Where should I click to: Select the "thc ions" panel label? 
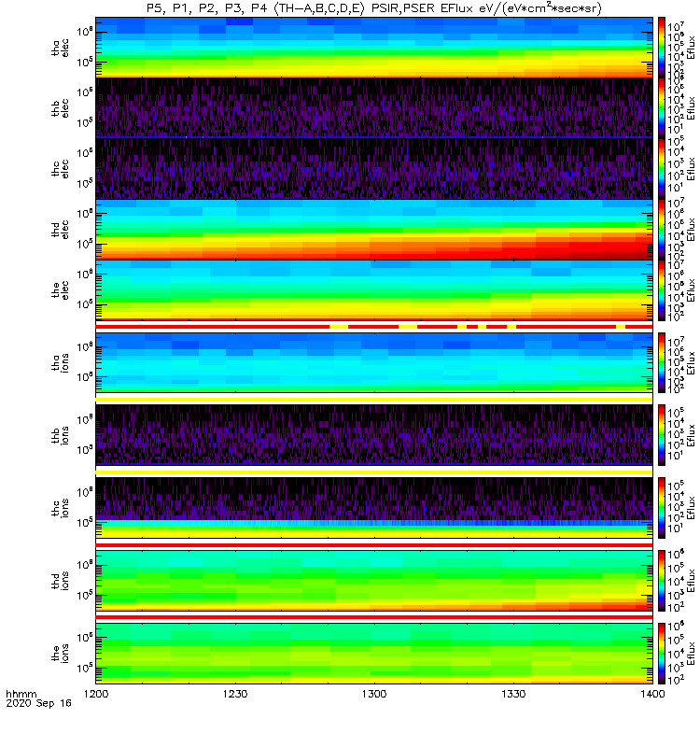coord(60,508)
